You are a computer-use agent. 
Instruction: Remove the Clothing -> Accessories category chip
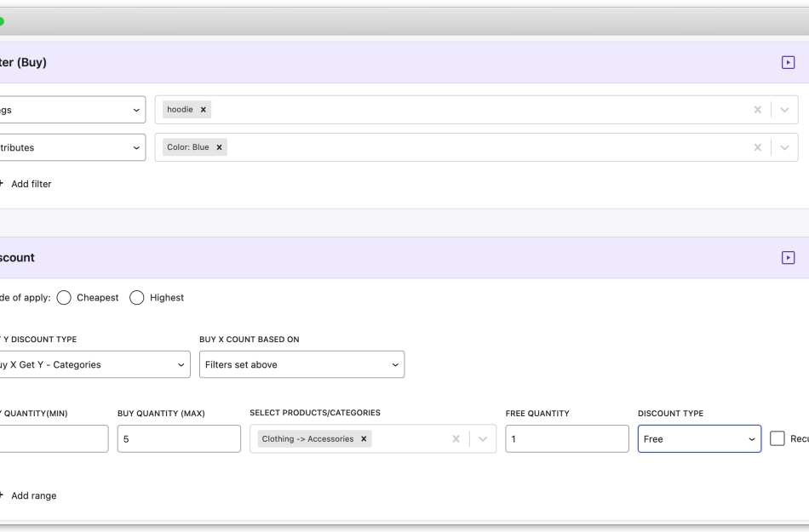(363, 438)
